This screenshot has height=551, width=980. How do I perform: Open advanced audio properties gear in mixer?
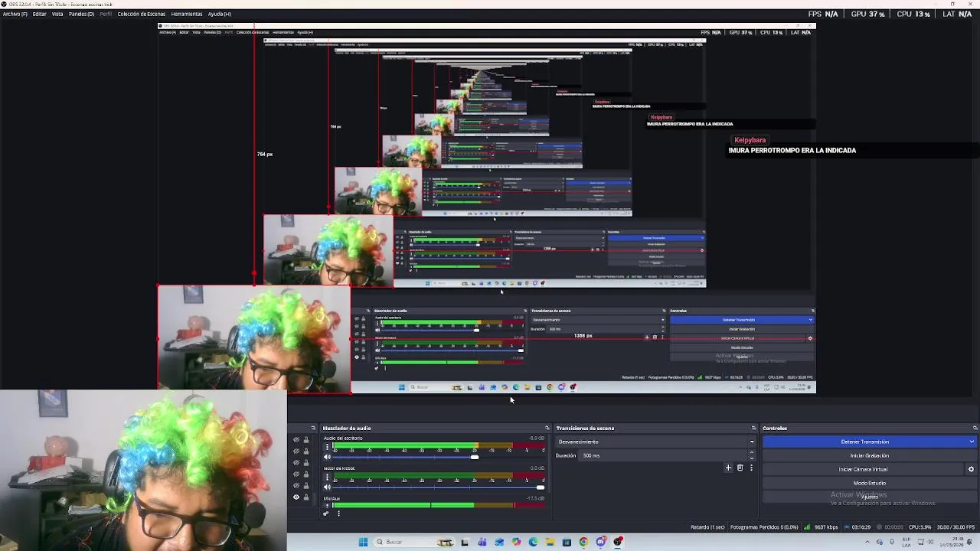click(326, 514)
